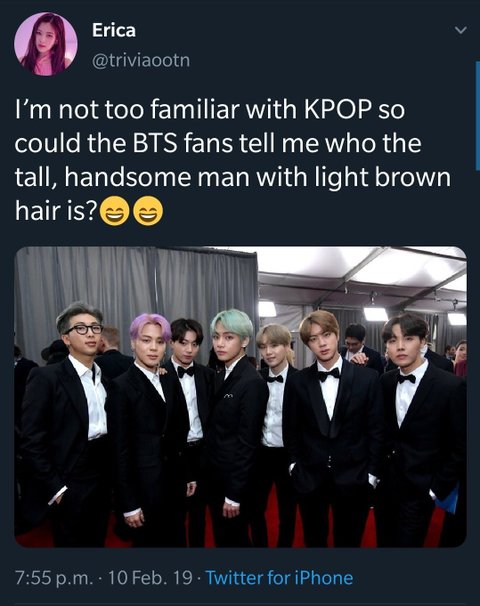Open Erica's round profile avatar
The height and width of the screenshot is (606, 480).
[x=46, y=44]
